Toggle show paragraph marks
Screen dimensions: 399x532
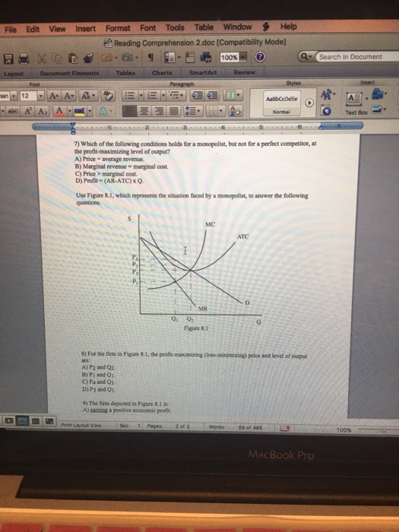pos(150,58)
